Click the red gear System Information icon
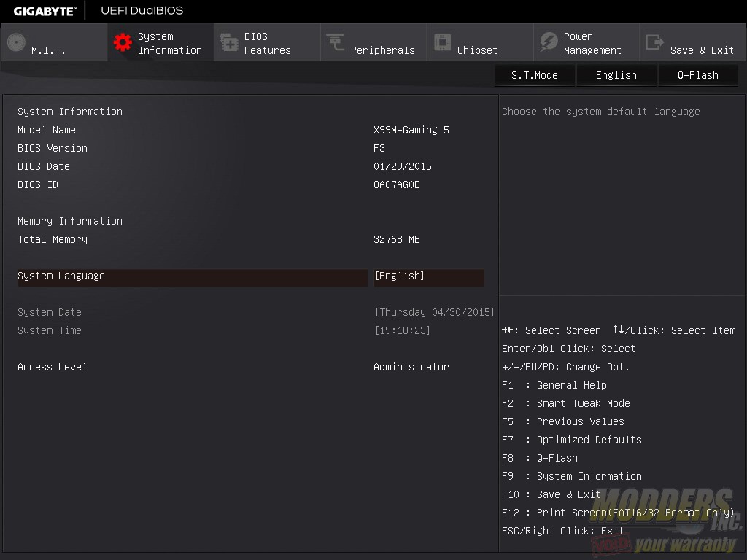 123,42
